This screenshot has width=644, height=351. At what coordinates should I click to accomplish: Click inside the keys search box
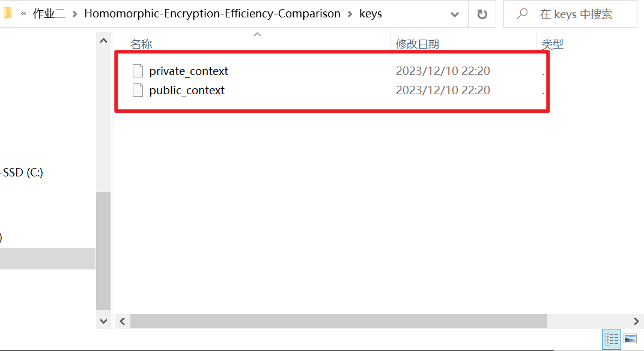click(577, 14)
